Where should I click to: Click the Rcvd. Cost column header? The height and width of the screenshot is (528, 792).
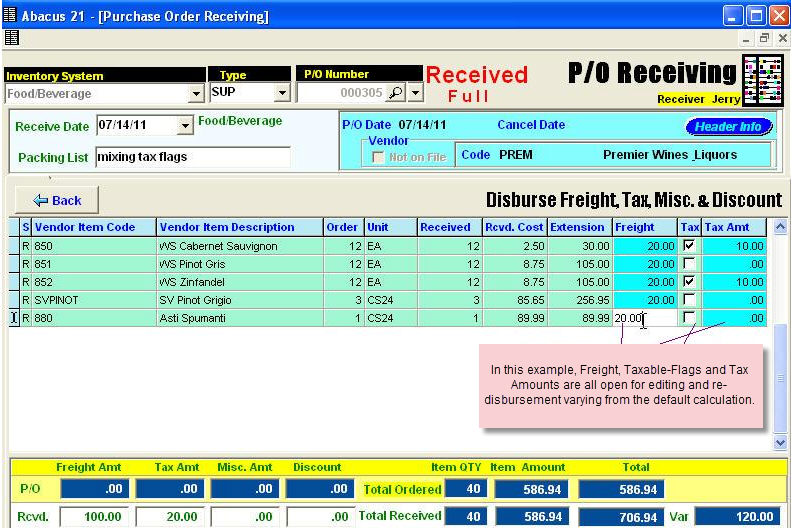pos(515,227)
